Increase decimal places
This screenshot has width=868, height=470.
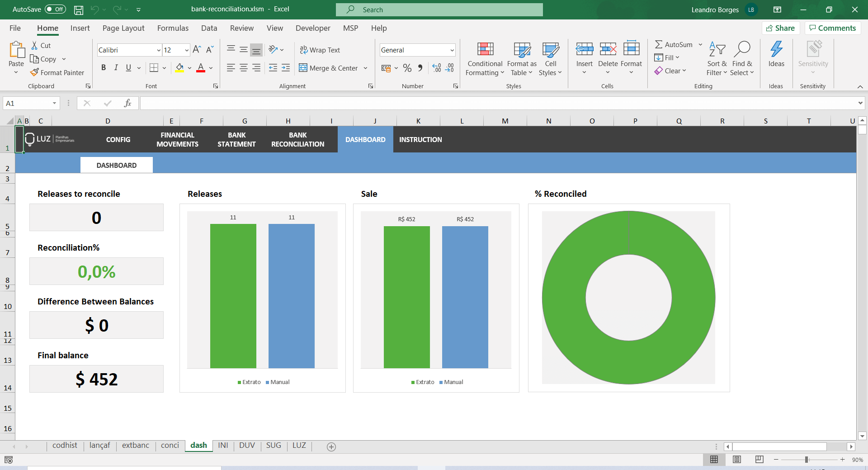[436, 68]
